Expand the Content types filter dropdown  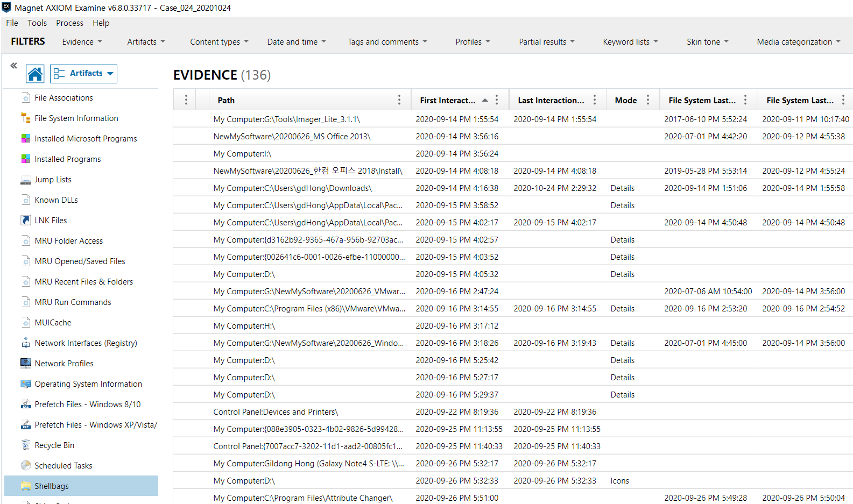pos(220,41)
